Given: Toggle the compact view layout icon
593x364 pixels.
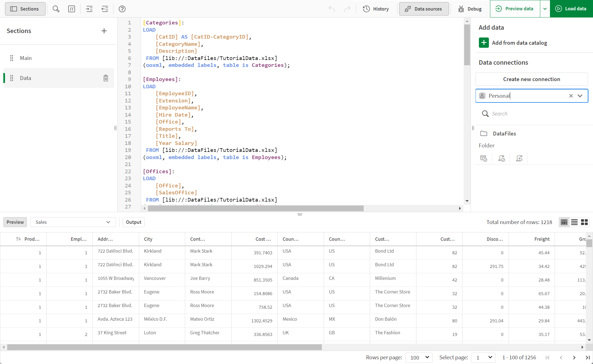Looking at the screenshot, I should [575, 222].
